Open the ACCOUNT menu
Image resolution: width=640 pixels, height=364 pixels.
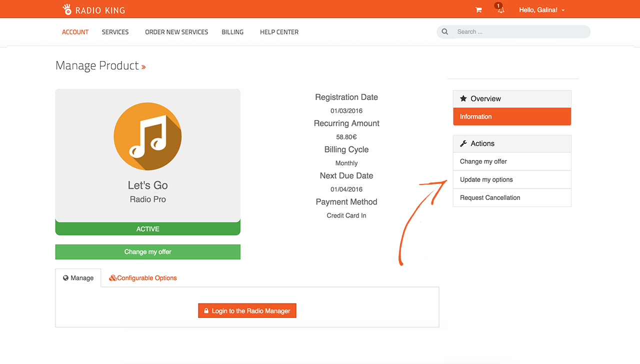(x=75, y=32)
